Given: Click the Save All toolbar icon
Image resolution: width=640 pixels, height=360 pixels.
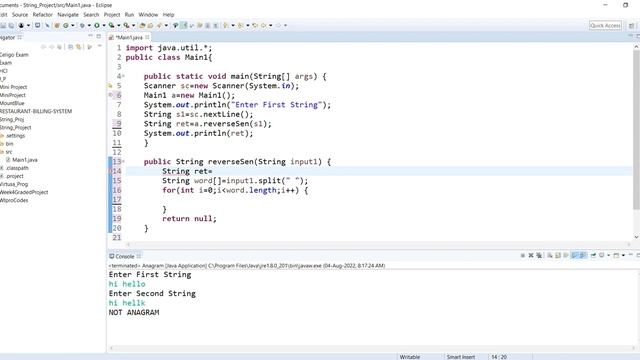Looking at the screenshot, I should (x=11, y=25).
